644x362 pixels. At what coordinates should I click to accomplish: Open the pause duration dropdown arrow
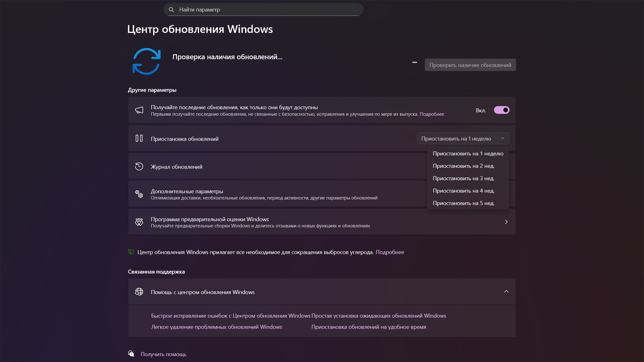502,138
